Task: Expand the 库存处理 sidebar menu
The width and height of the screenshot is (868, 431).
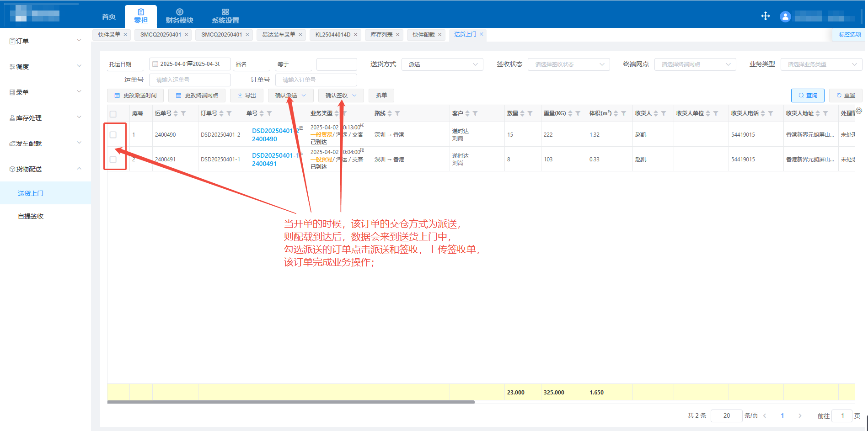Action: tap(45, 118)
